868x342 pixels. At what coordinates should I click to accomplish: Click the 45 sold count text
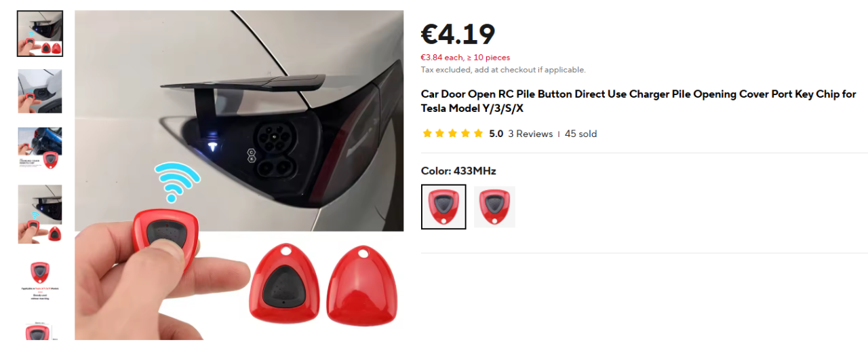(581, 134)
